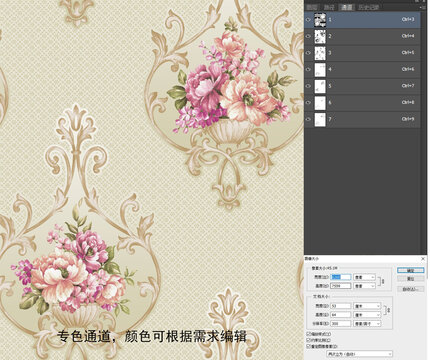Click channel 5 row with Ctrl+7 shortcut
The width and height of the screenshot is (430, 360).
362,86
